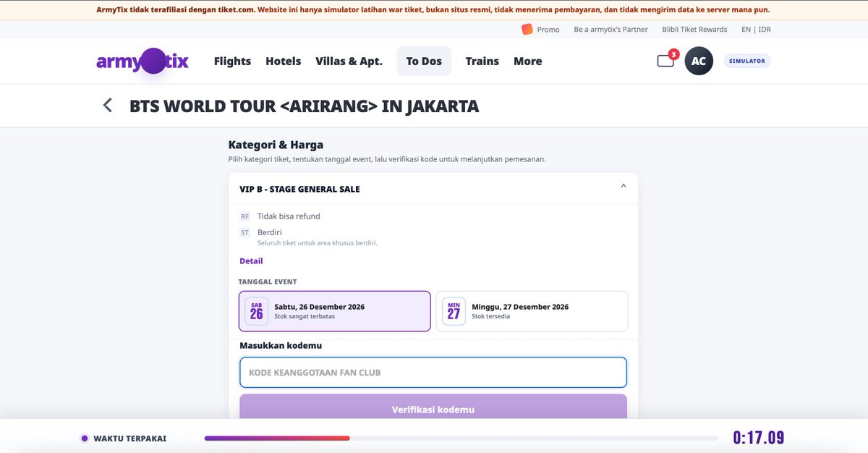Click the Stok sangat terbatas text
868x453 pixels.
pyautogui.click(x=305, y=317)
